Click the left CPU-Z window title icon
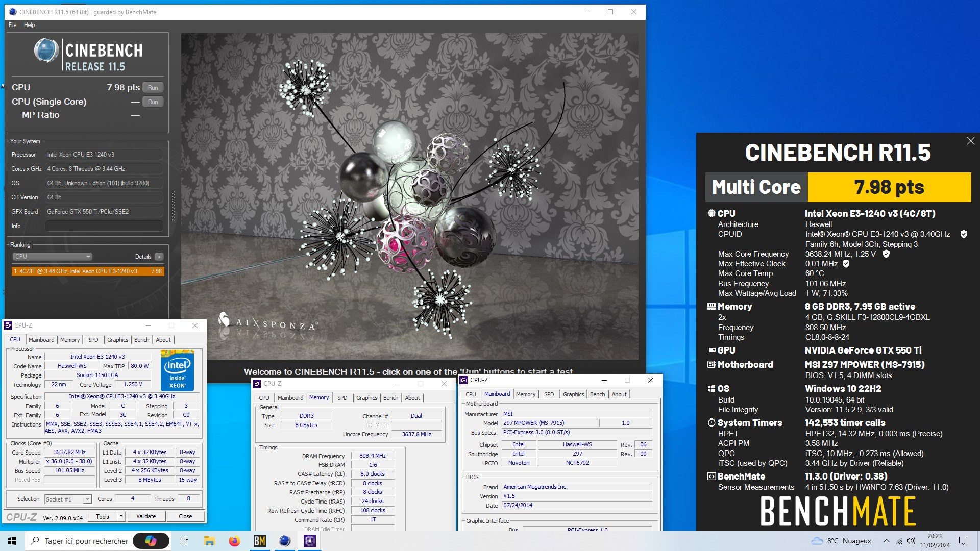This screenshot has height=551, width=980. click(x=8, y=325)
